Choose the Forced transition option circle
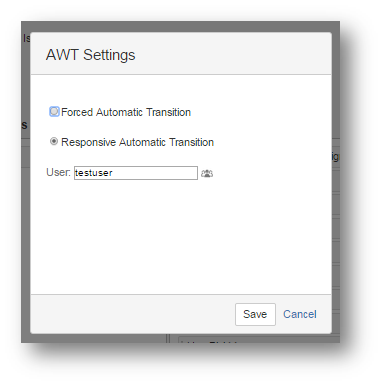Screen dimensions: 382x385 [x=54, y=111]
